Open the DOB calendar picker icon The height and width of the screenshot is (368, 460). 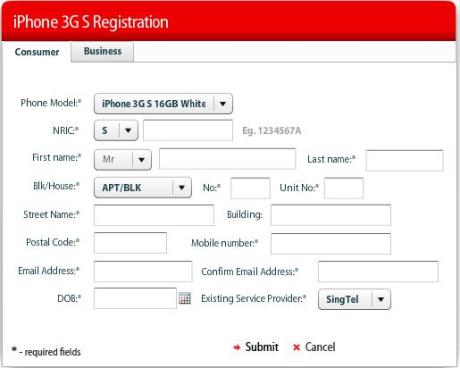coord(185,298)
